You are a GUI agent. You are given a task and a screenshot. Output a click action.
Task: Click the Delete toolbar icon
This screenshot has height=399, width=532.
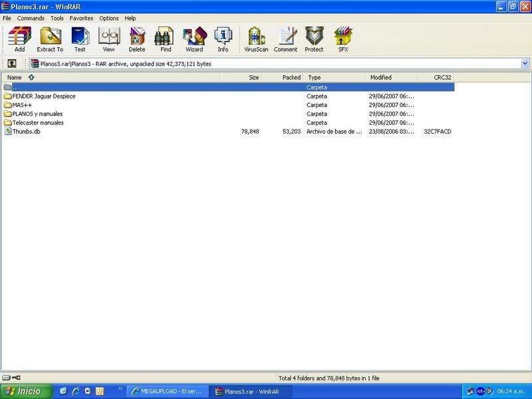click(137, 39)
